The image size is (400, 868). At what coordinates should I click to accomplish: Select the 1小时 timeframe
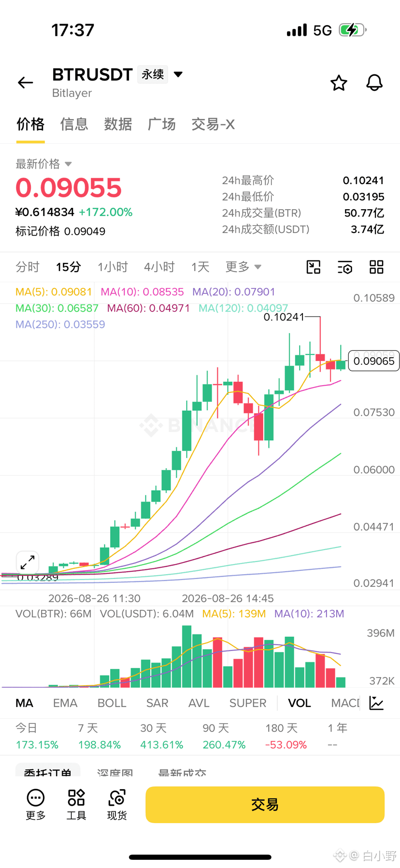pos(113,267)
